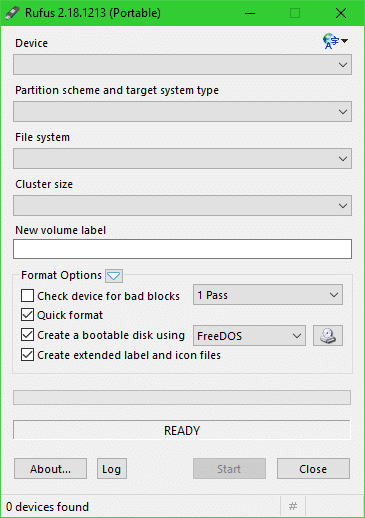The width and height of the screenshot is (365, 518).
Task: Open Partition scheme and target system dropdown
Action: point(182,112)
